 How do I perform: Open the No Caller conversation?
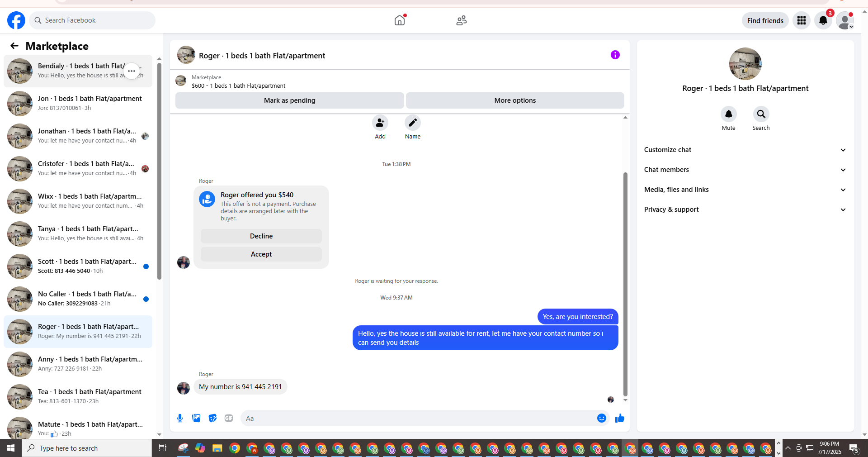[x=78, y=299]
